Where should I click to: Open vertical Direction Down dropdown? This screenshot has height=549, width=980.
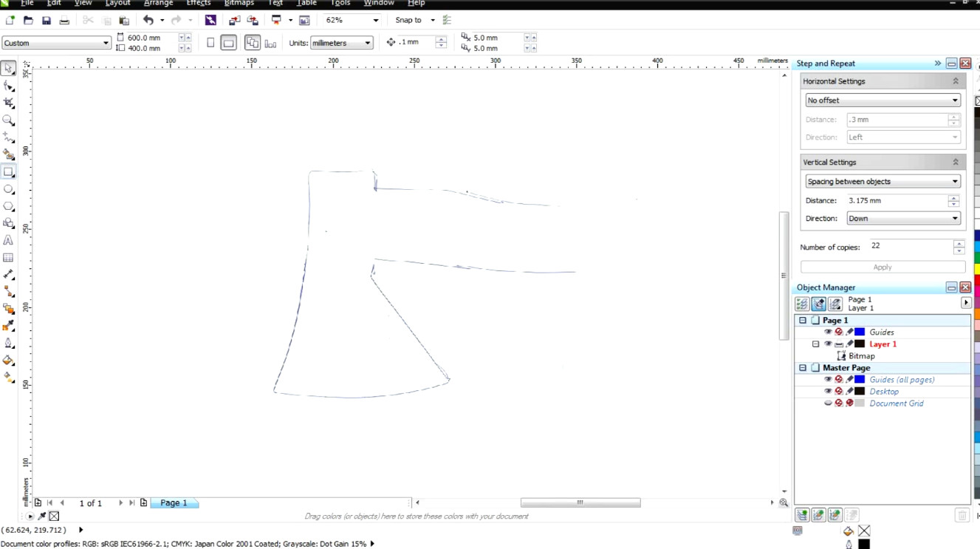pos(902,219)
